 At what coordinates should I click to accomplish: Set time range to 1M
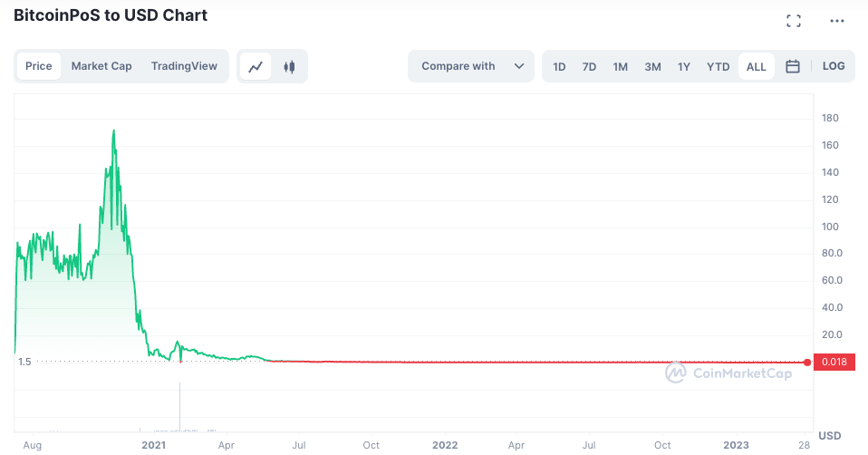click(620, 67)
